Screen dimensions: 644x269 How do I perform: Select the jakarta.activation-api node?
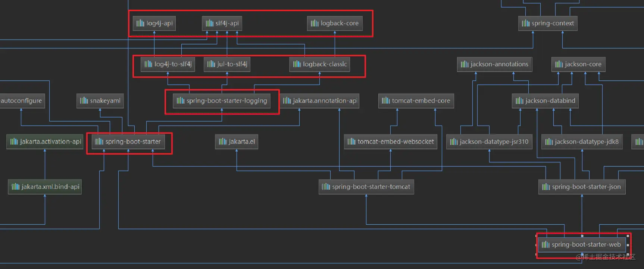coord(45,142)
